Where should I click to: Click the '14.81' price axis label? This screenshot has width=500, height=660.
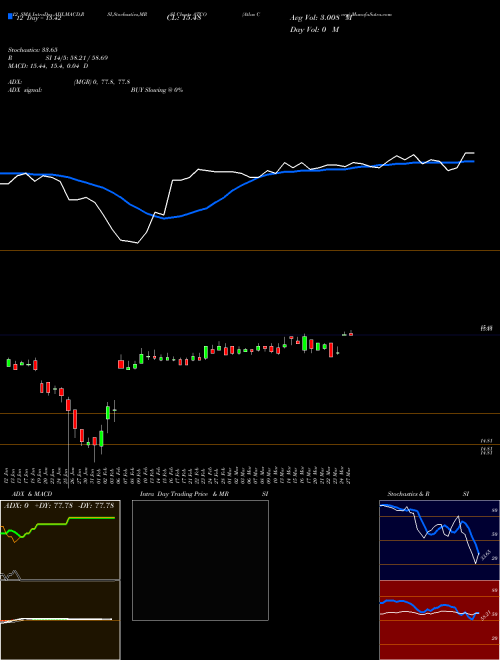click(x=487, y=440)
